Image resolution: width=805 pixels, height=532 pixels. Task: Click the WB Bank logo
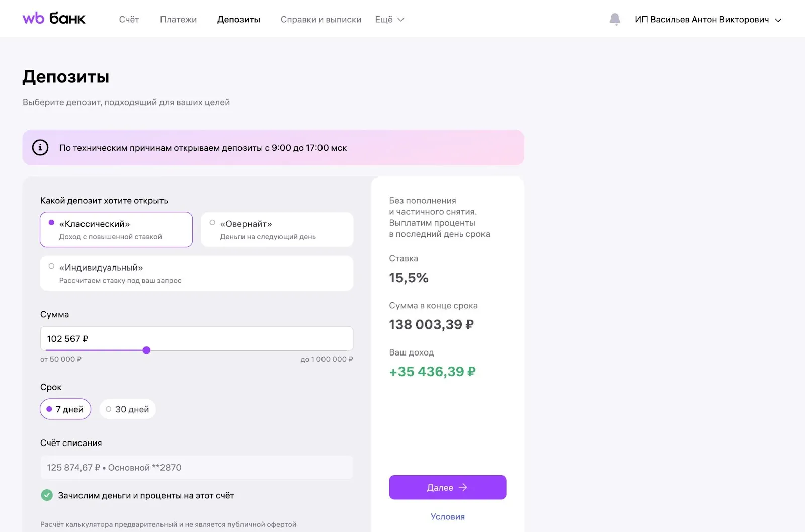54,19
